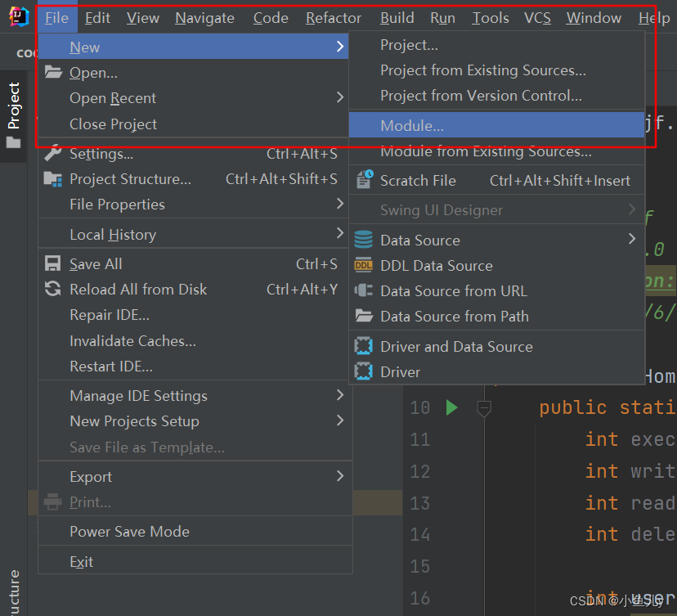Expand the Export submenu arrow

340,475
